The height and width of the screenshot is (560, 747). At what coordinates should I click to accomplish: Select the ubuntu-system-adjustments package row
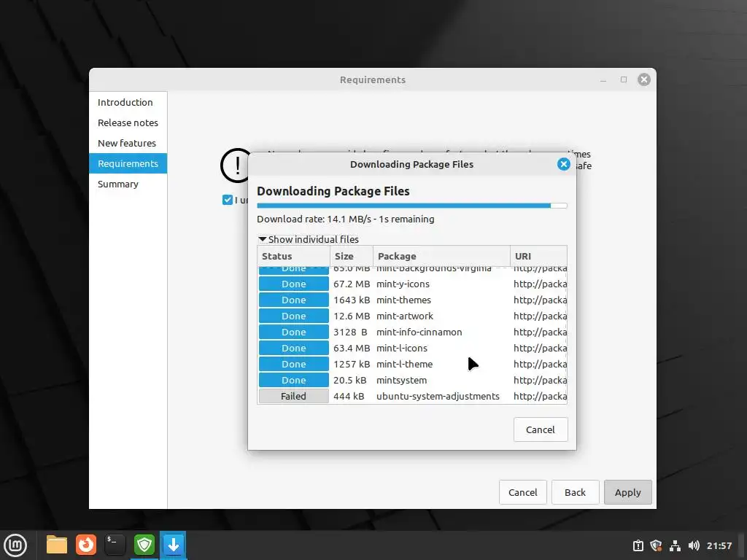pos(412,396)
